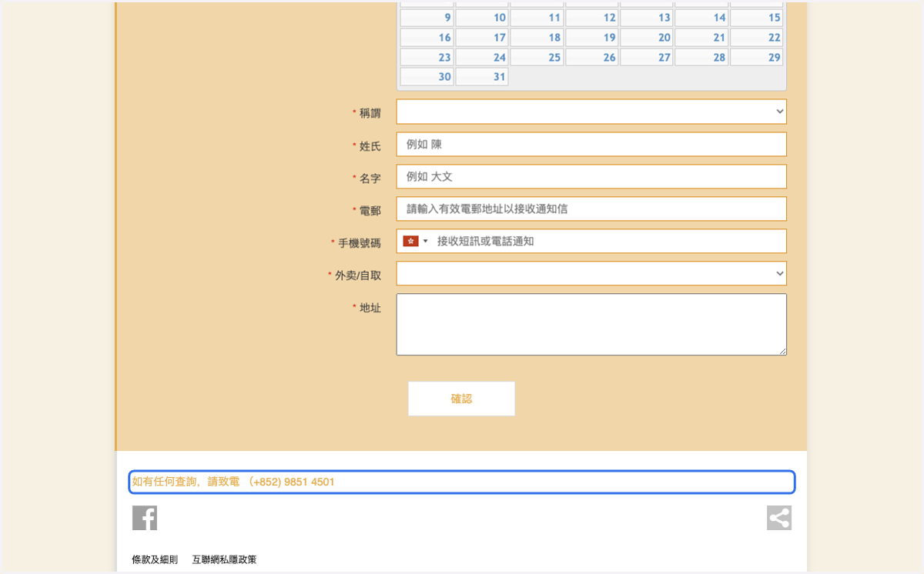The image size is (924, 574).
Task: Select date 11 in calendar
Action: point(537,18)
